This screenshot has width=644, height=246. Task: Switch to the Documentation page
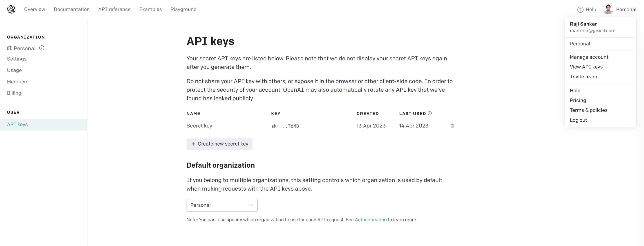click(x=72, y=9)
